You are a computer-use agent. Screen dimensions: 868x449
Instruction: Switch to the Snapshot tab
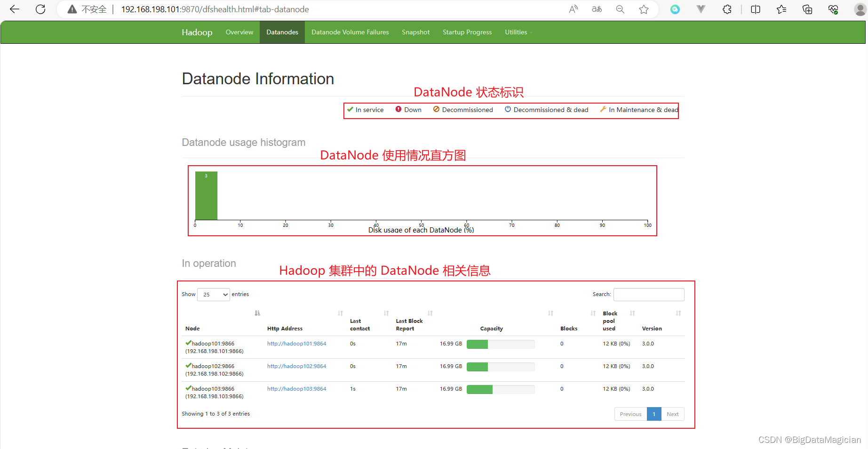point(416,32)
